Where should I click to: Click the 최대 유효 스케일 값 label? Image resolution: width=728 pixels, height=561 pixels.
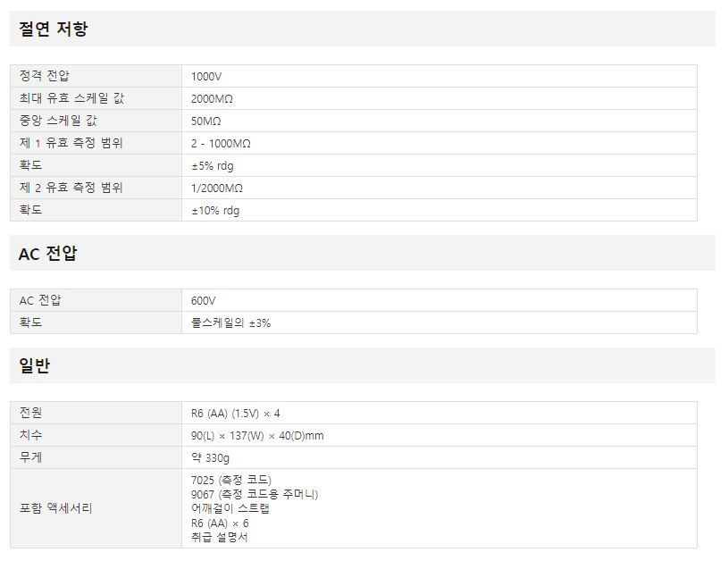pos(72,98)
